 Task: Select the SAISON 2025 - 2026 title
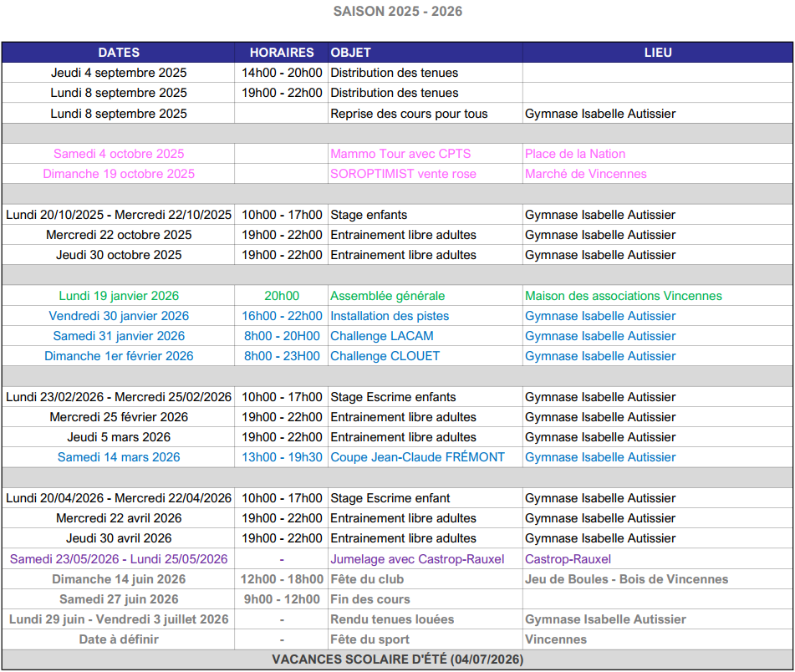coord(397,12)
